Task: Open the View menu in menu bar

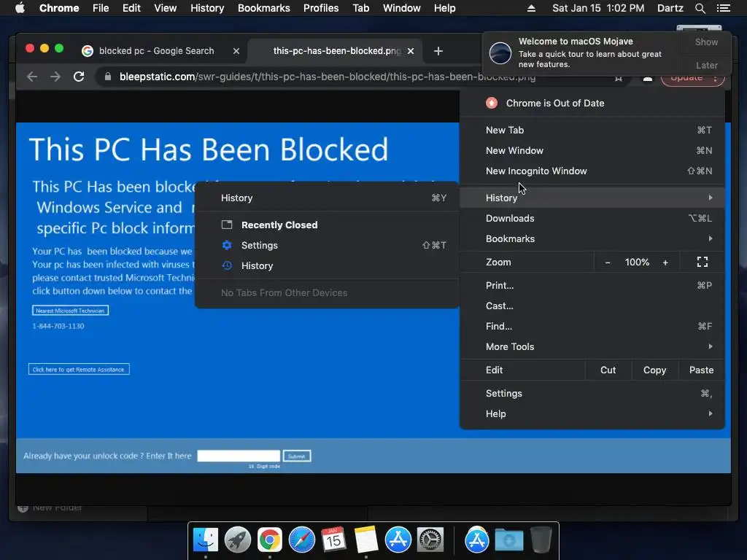Action: 165,8
